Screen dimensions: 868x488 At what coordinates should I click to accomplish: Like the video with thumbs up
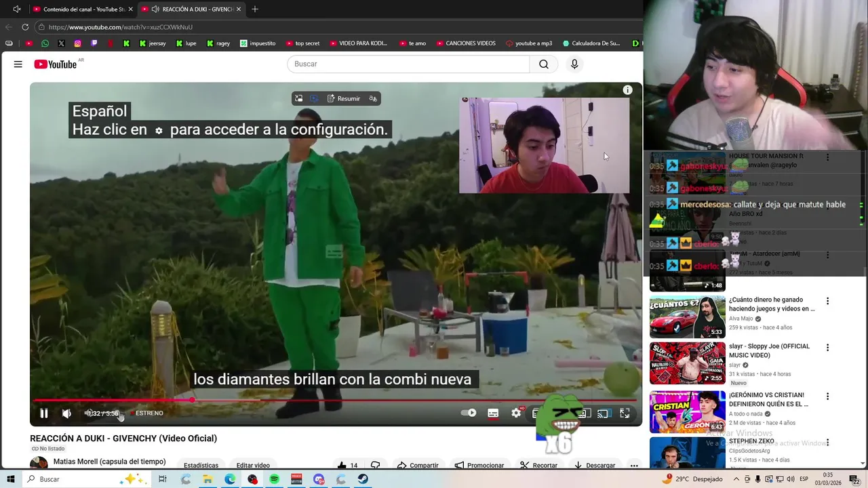click(x=347, y=466)
